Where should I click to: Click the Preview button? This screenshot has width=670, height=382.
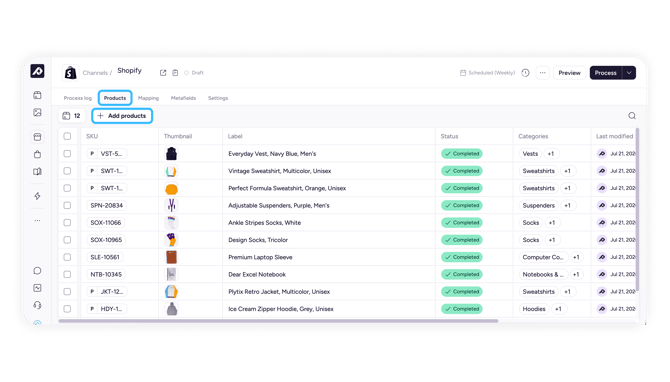[x=569, y=73]
